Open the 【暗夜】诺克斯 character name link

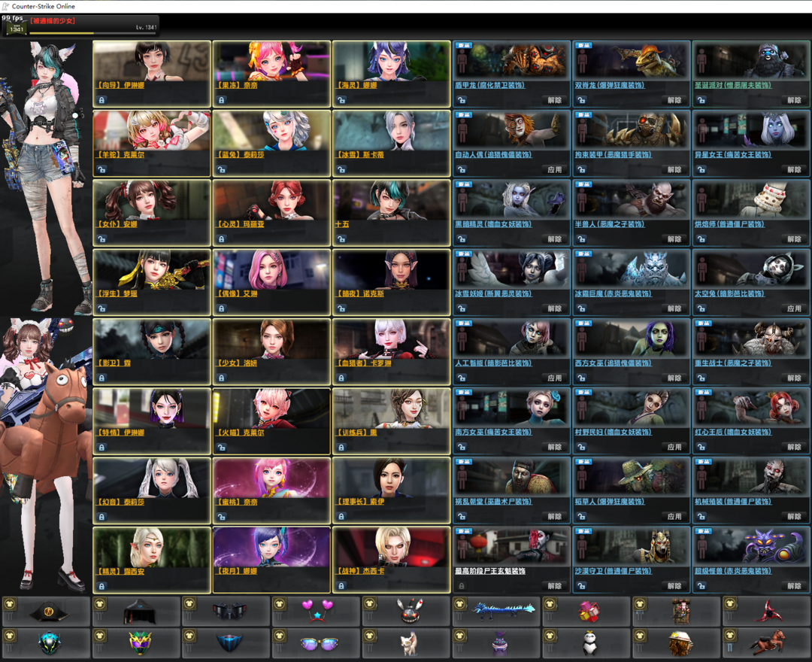pos(360,293)
